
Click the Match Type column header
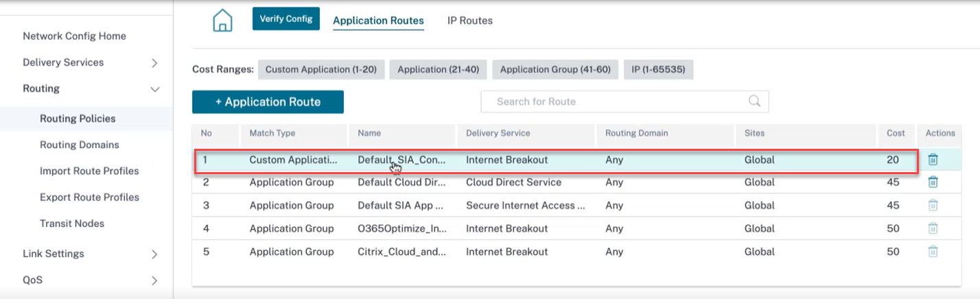click(272, 133)
